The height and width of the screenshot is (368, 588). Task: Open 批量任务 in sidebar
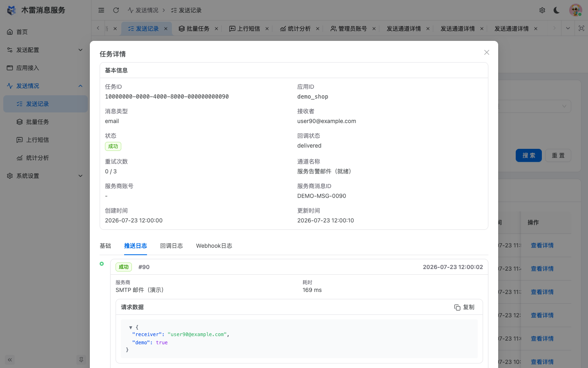pos(45,122)
